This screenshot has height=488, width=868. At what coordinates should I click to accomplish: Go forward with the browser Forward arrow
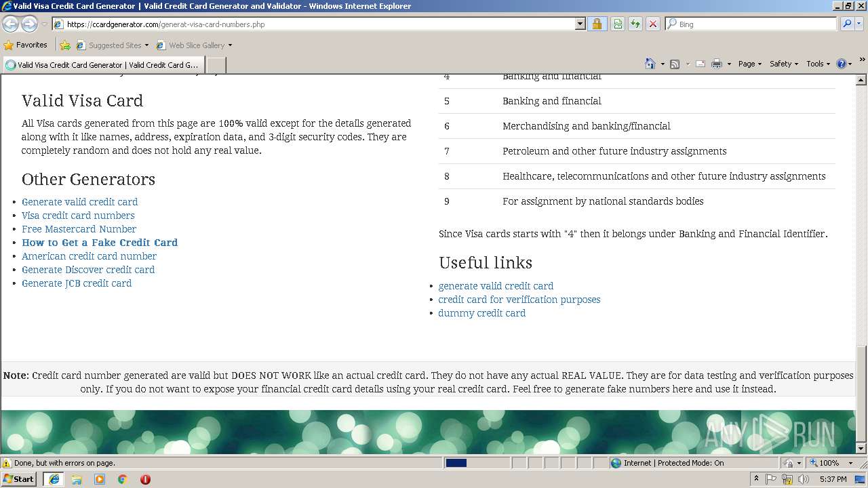coord(29,24)
